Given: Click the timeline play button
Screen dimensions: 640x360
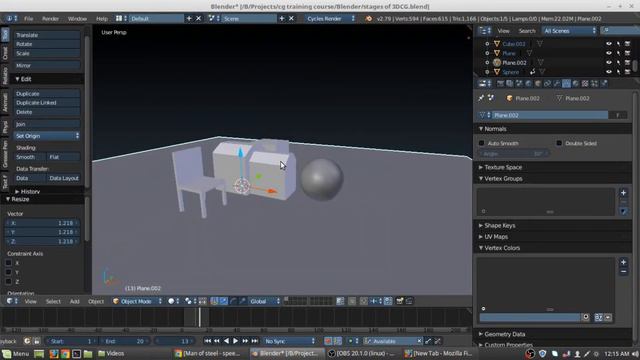Looking at the screenshot, I should pos(236,341).
